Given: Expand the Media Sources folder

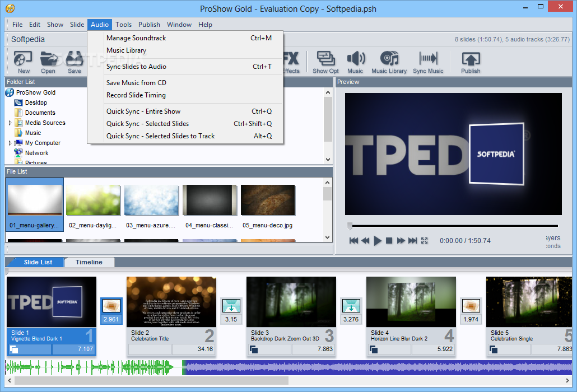Looking at the screenshot, I should pos(10,123).
